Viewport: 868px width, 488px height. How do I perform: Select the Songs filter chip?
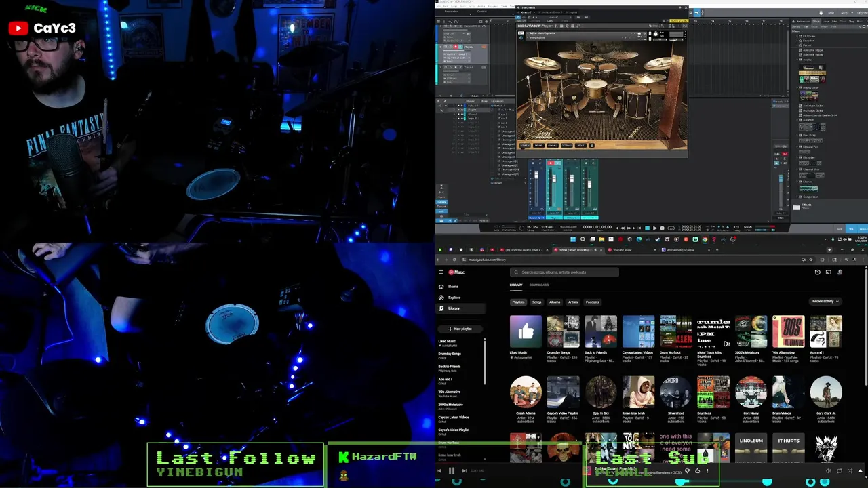coord(536,302)
